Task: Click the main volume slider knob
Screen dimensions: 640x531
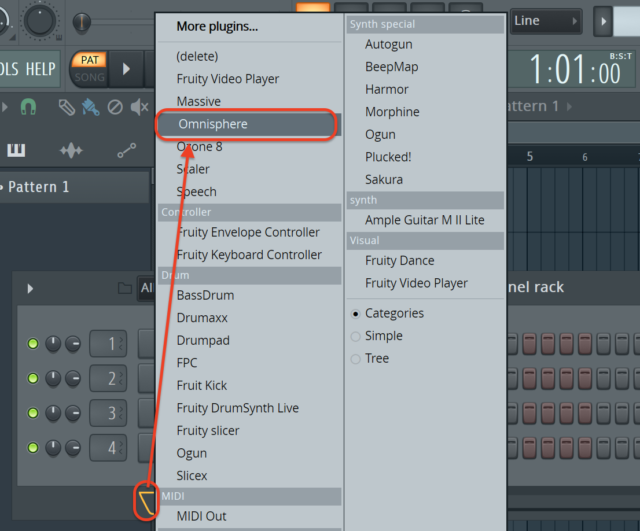Action: coord(82,21)
